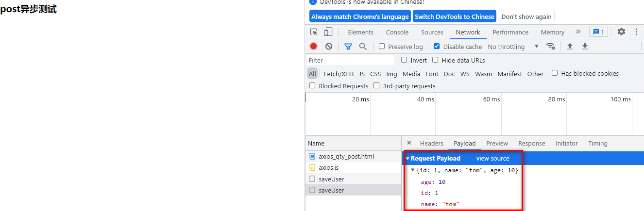The image size is (644, 211).
Task: Enable Has blocked cookies checkbox
Action: click(x=555, y=73)
